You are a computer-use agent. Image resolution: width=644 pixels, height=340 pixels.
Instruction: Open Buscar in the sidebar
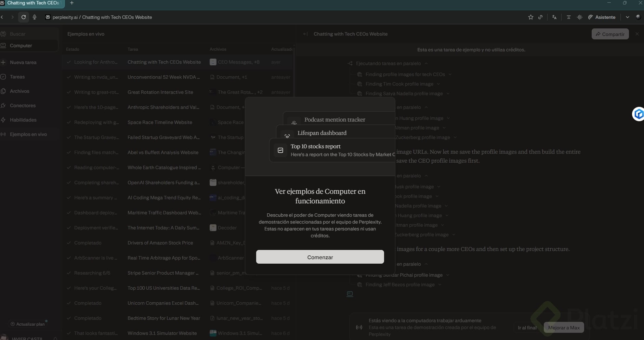pos(29,34)
